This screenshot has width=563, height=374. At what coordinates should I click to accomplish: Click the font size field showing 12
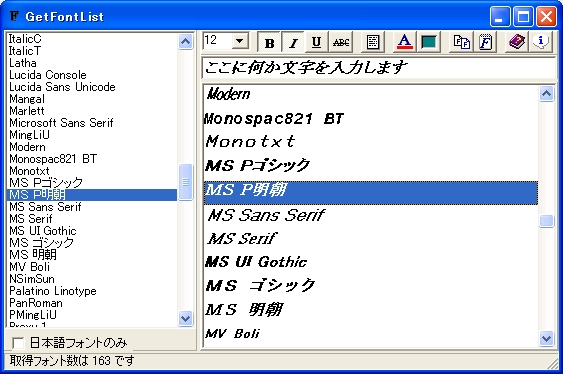(x=218, y=41)
